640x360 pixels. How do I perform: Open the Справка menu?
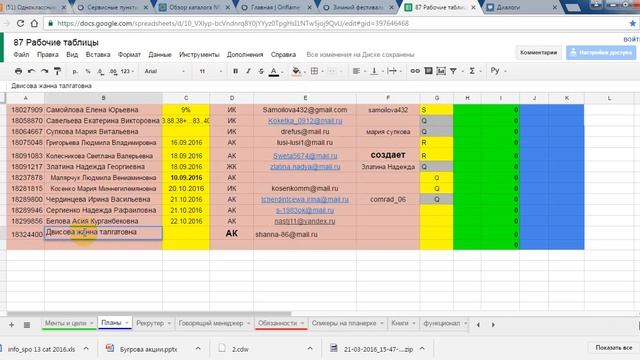(283, 54)
